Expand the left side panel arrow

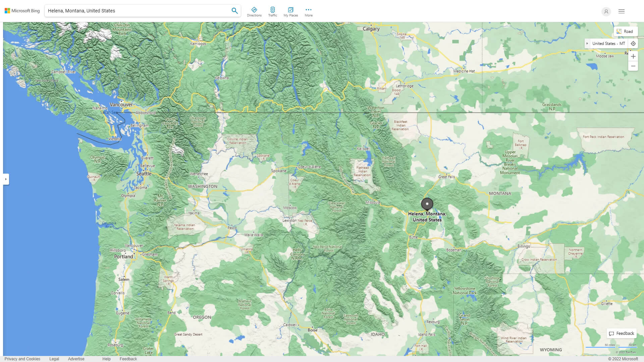[x=6, y=179]
